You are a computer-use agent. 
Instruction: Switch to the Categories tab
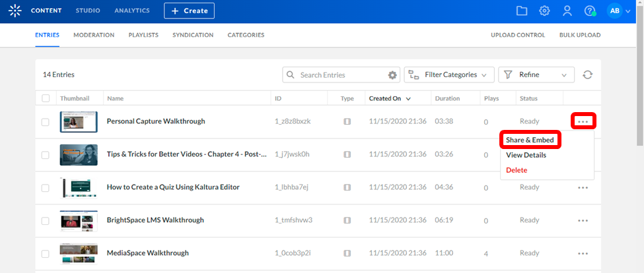tap(246, 35)
